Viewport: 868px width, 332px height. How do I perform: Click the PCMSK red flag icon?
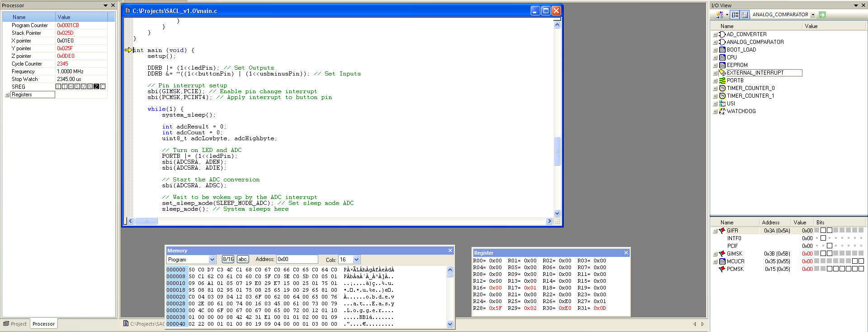(722, 269)
